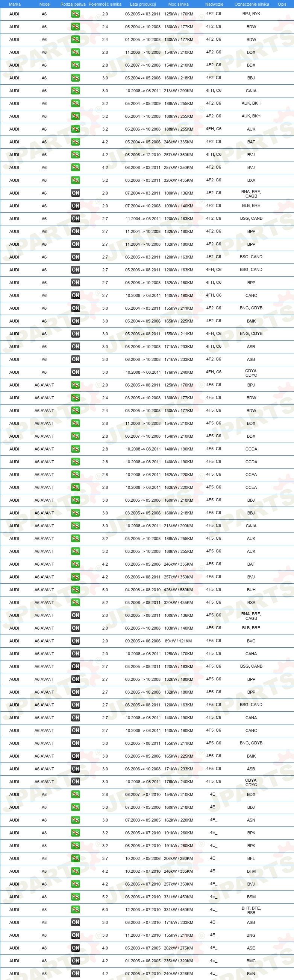Select the engine capacity value 4.0
Screen dimensions: 294x980
(x=105, y=948)
